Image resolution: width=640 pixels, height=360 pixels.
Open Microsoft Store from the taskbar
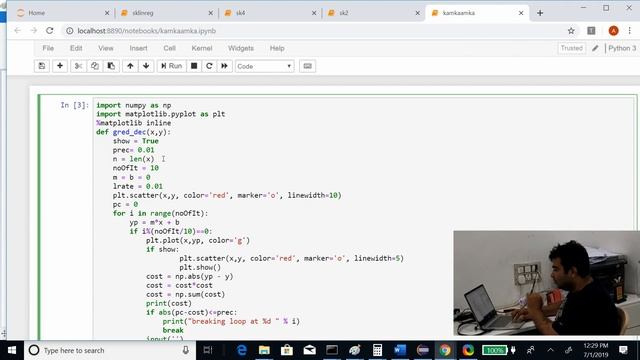(x=287, y=350)
